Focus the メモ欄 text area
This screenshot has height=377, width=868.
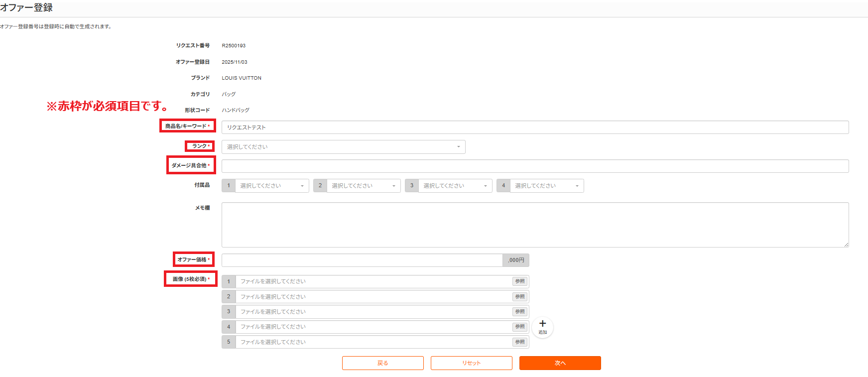tap(535, 225)
